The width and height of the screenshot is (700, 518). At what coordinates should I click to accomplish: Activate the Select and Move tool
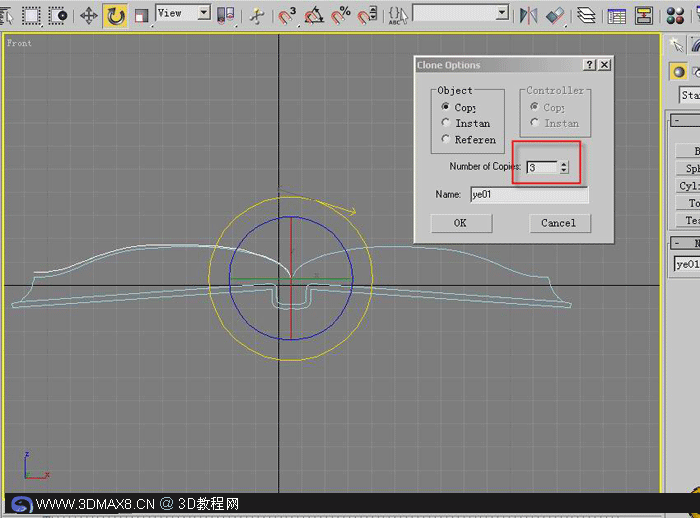pyautogui.click(x=88, y=16)
